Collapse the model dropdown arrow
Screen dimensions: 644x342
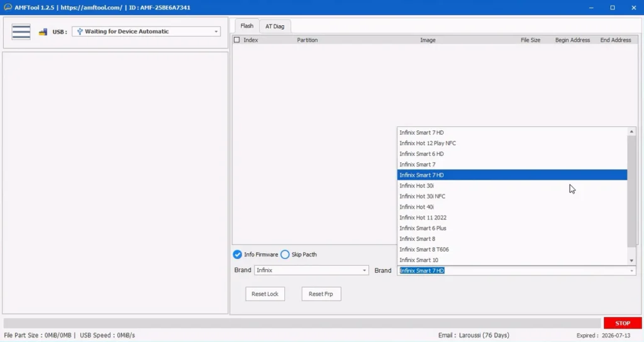click(631, 270)
